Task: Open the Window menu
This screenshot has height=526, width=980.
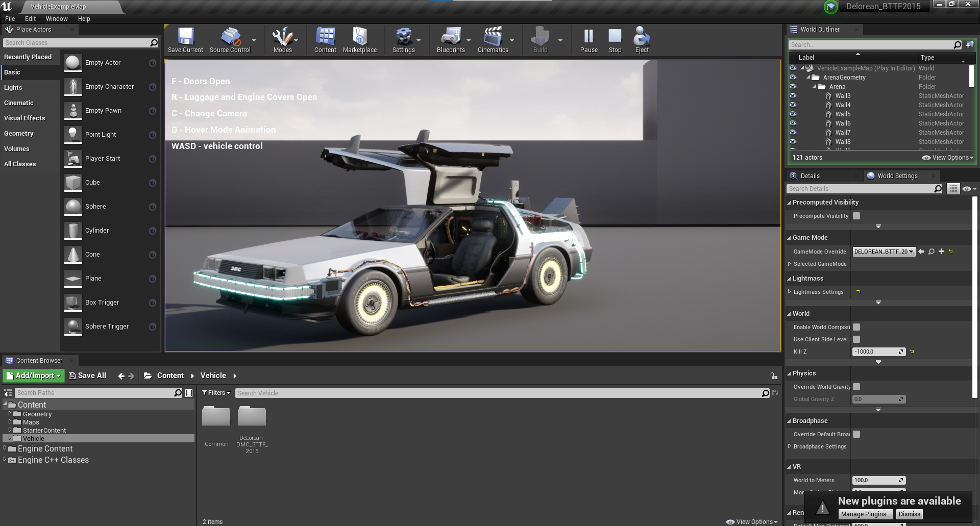Action: (x=57, y=19)
